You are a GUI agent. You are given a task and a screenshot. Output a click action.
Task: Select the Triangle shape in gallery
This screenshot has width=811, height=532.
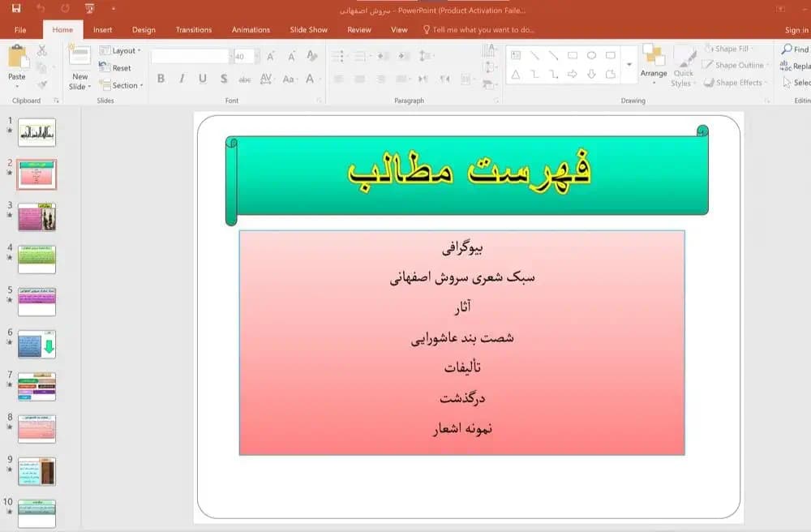(516, 75)
